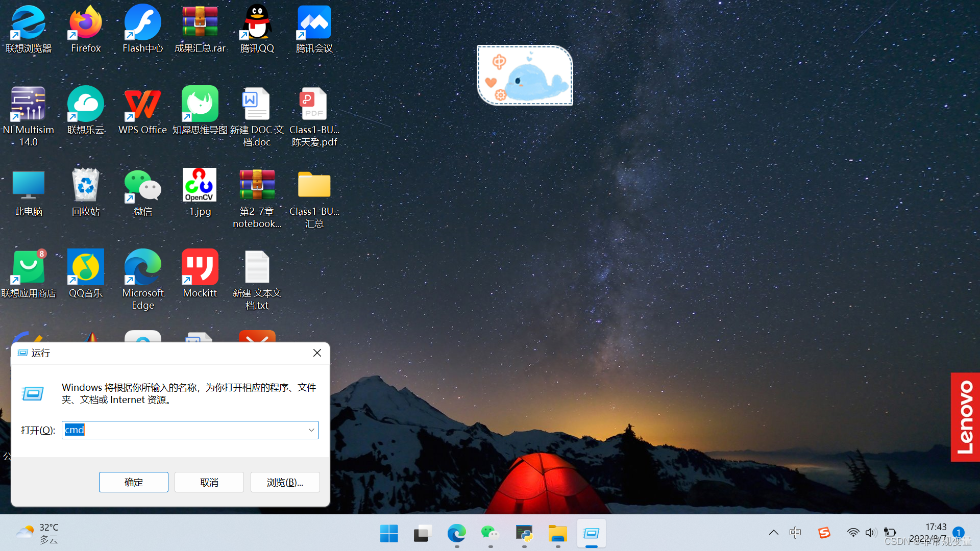The width and height of the screenshot is (980, 551).
Task: Select the 腾讯QQ penguin icon
Action: tap(257, 29)
